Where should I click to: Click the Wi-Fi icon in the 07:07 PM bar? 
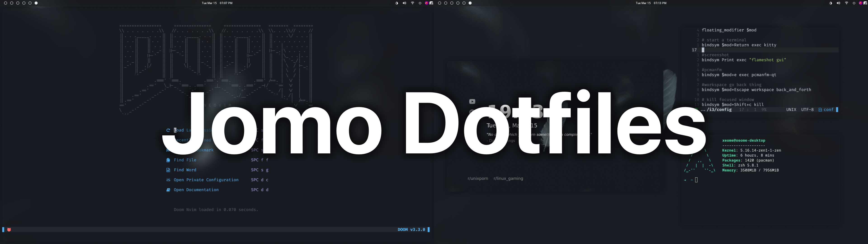point(413,3)
